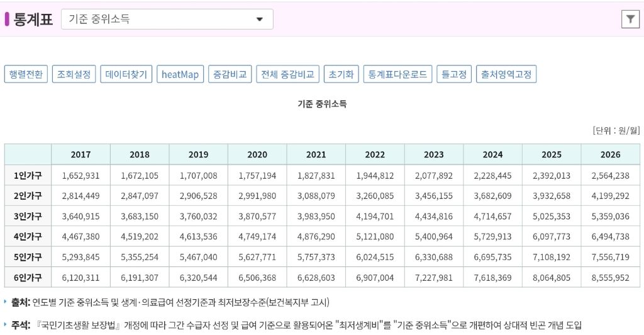Select the 2020 column header
This screenshot has width=644, height=335.
click(257, 154)
